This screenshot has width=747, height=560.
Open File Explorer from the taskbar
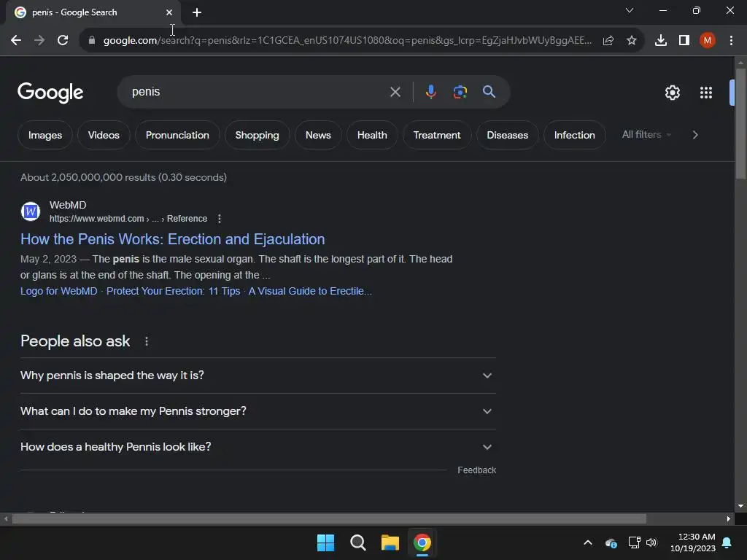tap(390, 542)
